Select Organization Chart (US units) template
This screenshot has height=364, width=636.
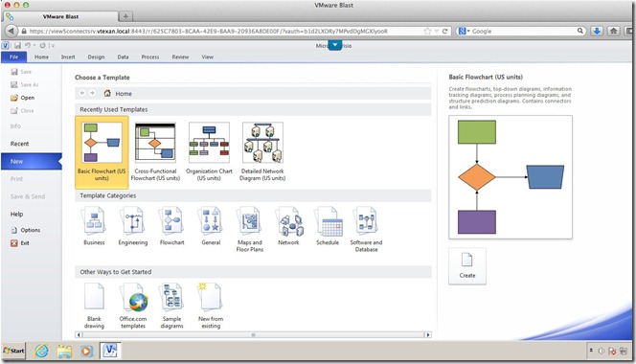coord(209,152)
